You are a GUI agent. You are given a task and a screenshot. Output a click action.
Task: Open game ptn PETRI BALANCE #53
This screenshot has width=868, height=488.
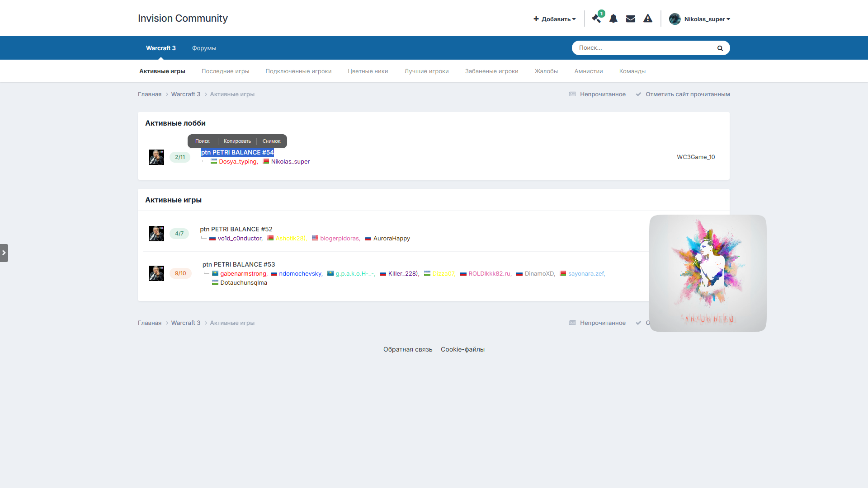(239, 265)
